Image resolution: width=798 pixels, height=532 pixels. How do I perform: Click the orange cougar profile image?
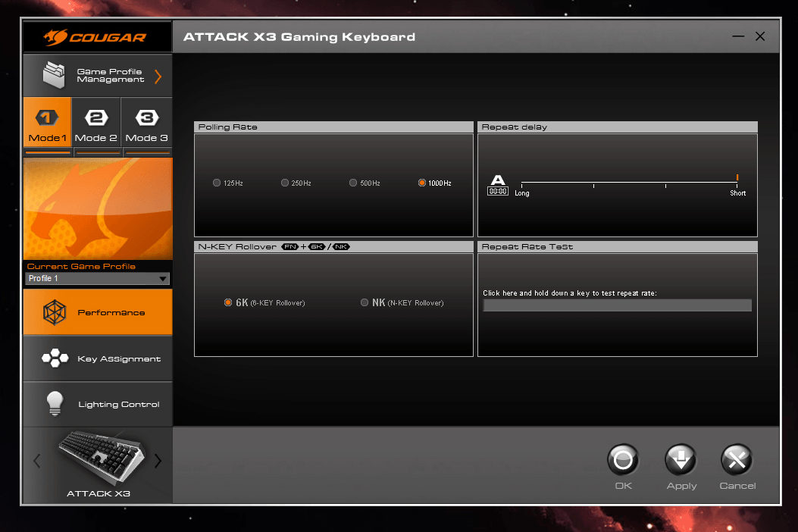tap(98, 208)
